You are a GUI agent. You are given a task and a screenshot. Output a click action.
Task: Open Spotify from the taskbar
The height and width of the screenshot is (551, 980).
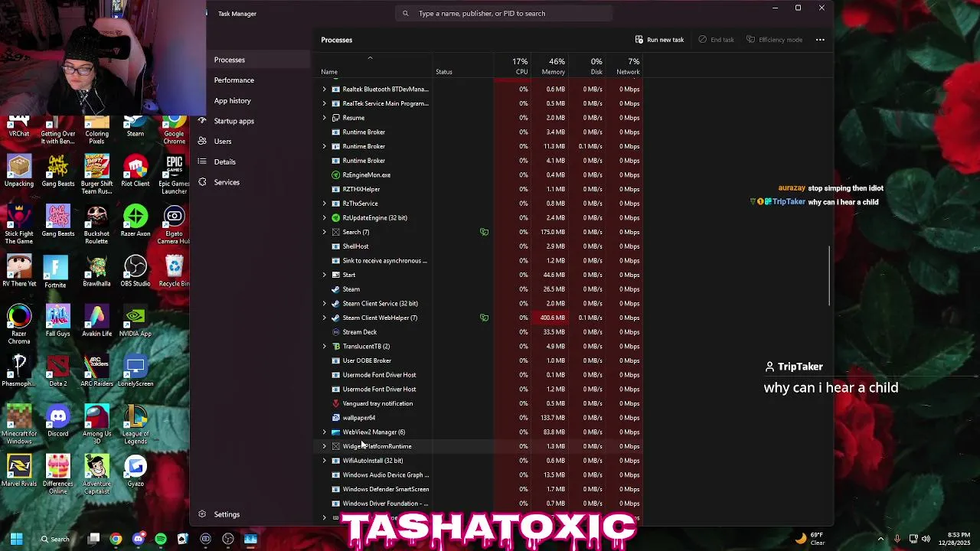(161, 539)
